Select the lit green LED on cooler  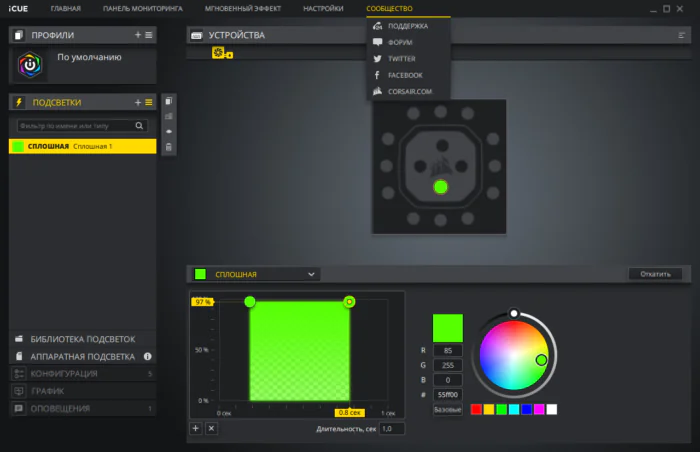click(441, 187)
